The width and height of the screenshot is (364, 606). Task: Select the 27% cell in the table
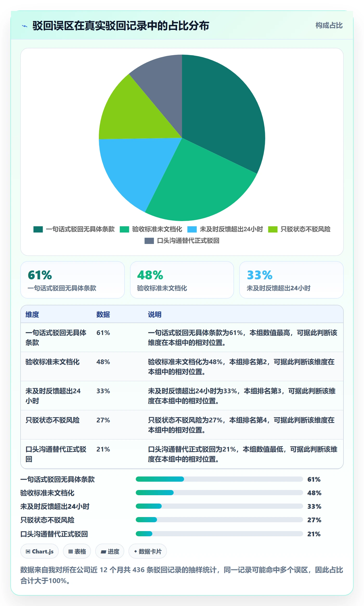pyautogui.click(x=103, y=420)
